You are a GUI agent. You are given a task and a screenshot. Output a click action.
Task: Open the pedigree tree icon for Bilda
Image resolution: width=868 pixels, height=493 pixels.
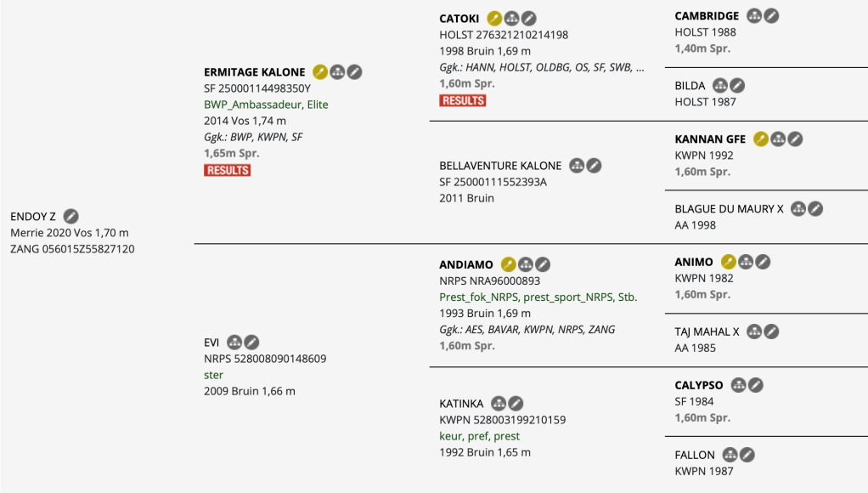(x=720, y=86)
